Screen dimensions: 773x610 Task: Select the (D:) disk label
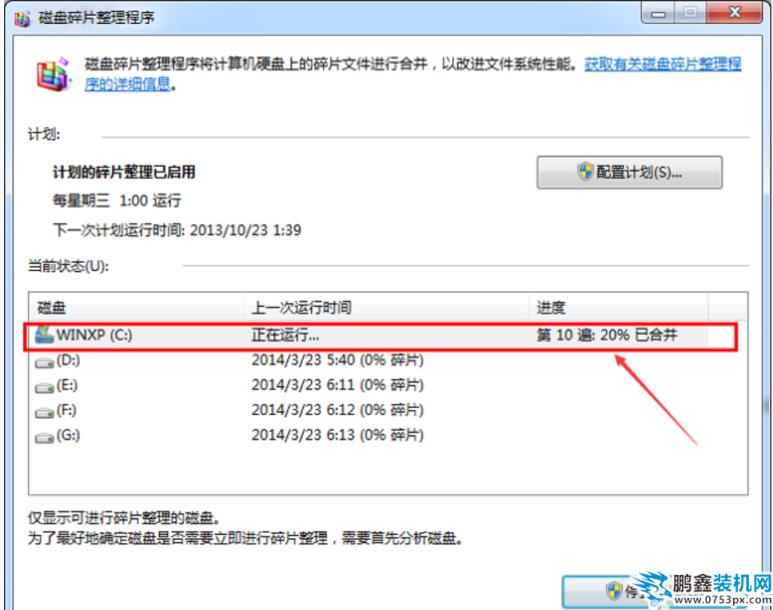point(68,360)
